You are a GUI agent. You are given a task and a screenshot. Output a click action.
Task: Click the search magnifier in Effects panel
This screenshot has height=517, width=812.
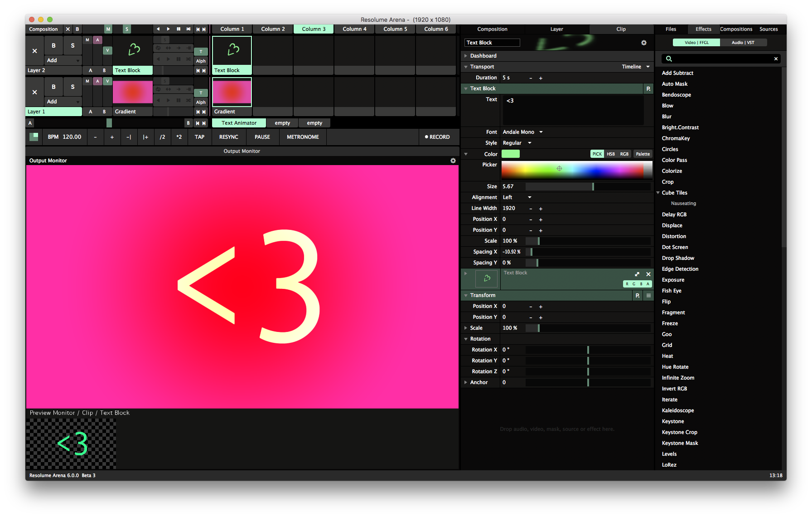669,59
